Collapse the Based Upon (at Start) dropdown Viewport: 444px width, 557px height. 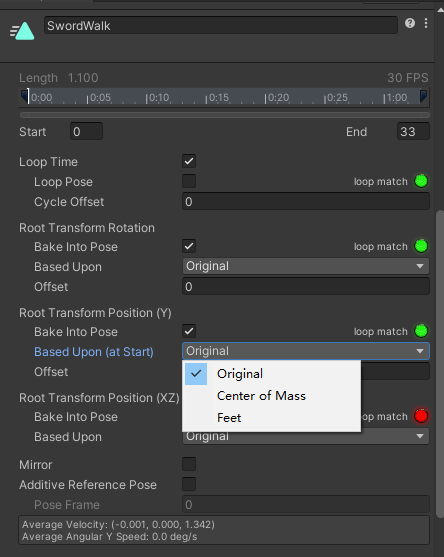[306, 351]
